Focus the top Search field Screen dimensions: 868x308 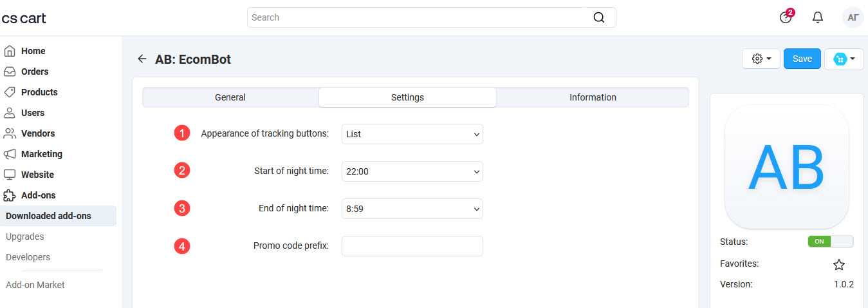(432, 17)
